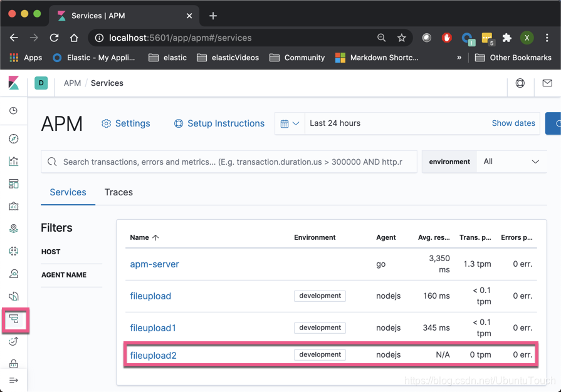This screenshot has height=392, width=561.
Task: Click the browser back arrow
Action: pyautogui.click(x=14, y=38)
